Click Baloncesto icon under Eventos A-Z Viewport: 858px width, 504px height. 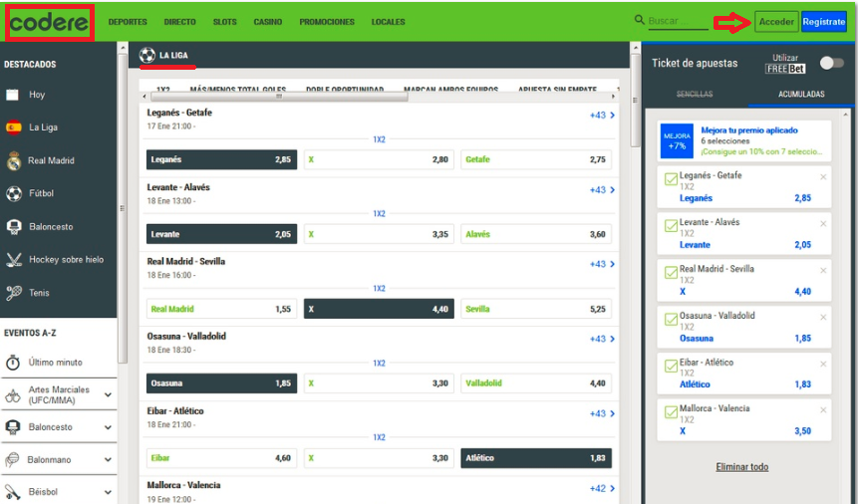click(13, 427)
